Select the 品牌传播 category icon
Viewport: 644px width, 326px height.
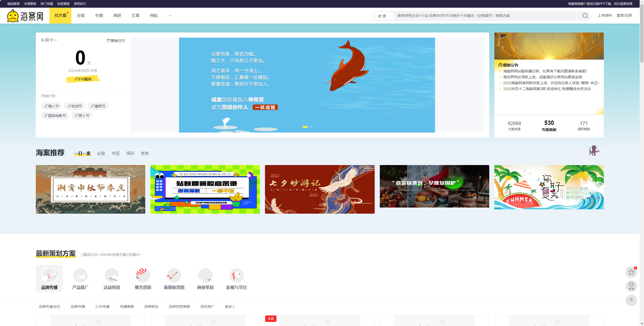coord(49,276)
